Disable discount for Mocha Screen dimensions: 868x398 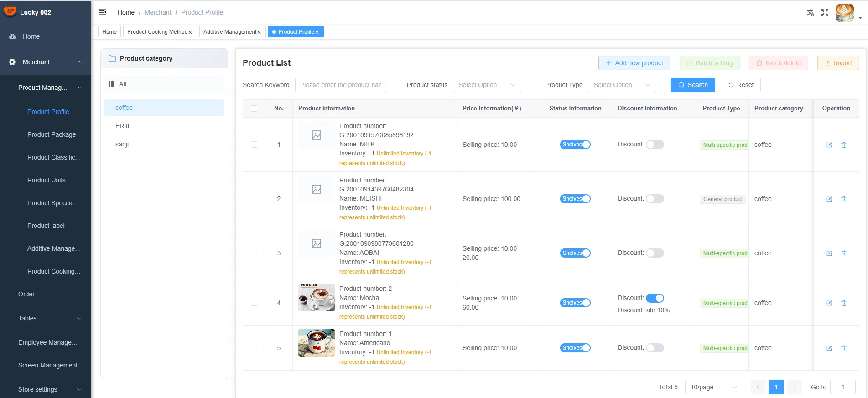point(655,298)
